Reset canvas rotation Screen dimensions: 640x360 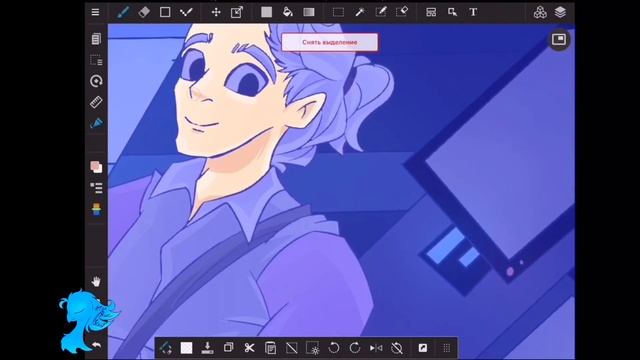(x=397, y=348)
